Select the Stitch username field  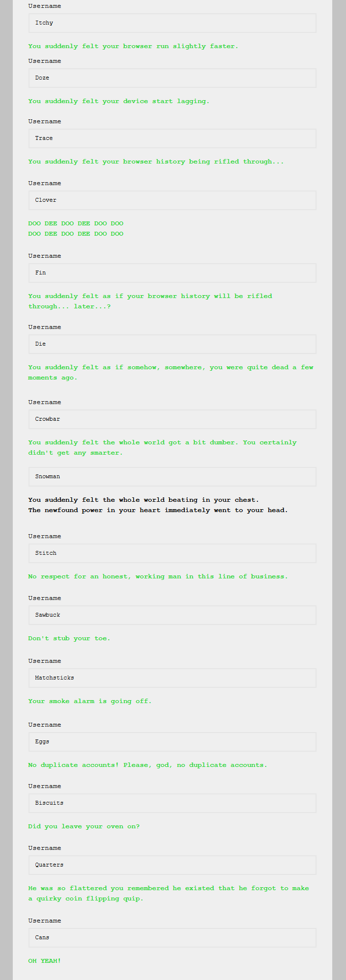coord(172,553)
